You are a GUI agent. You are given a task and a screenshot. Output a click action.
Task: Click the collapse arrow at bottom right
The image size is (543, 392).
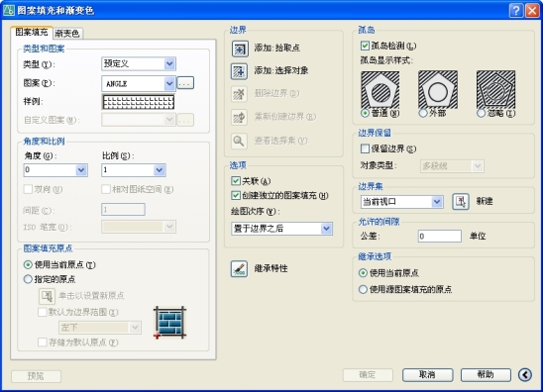point(525,375)
